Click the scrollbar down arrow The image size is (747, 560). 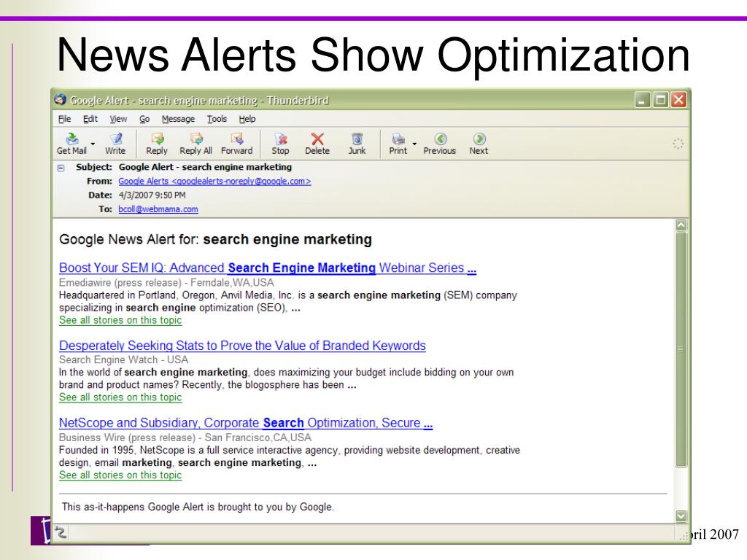pos(681,516)
